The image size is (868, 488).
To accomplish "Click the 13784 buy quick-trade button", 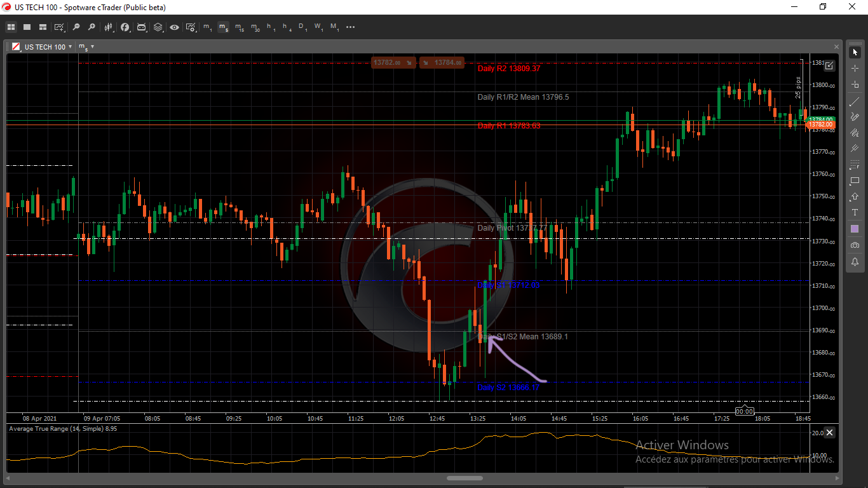I will 442,62.
